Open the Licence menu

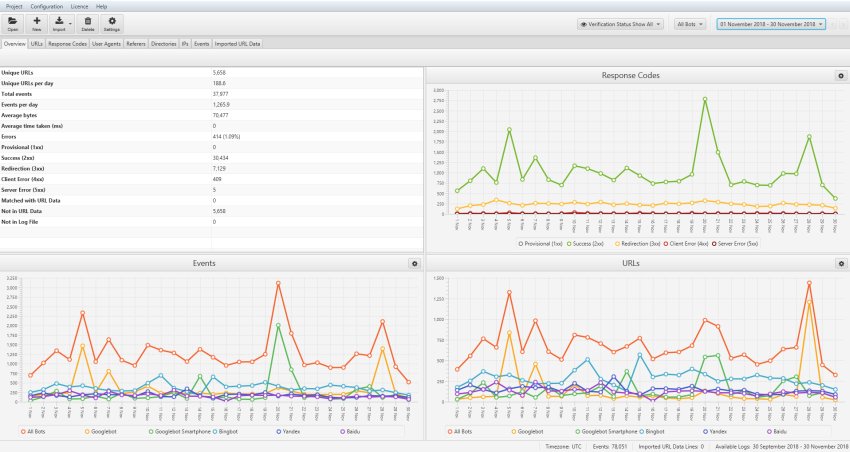coord(79,6)
